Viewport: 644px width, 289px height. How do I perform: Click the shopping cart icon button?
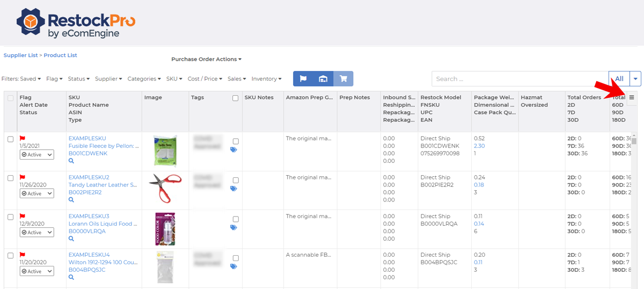pyautogui.click(x=343, y=79)
